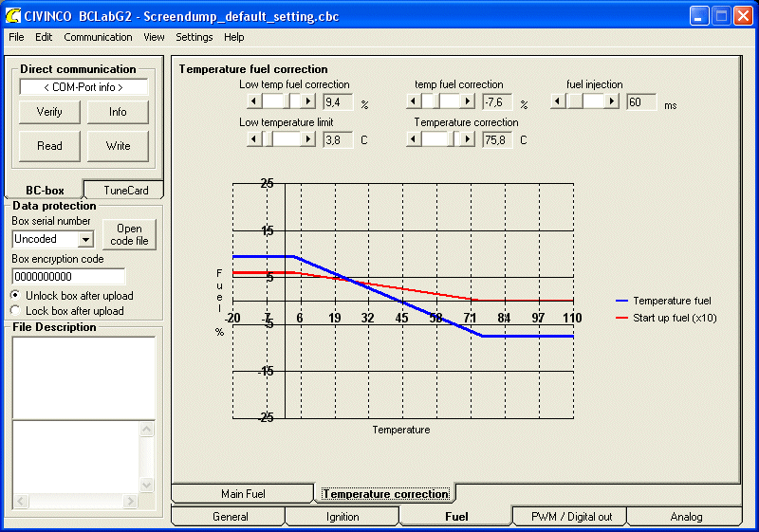The height and width of the screenshot is (532, 759).
Task: Select Unlock box after upload option
Action: [x=15, y=295]
